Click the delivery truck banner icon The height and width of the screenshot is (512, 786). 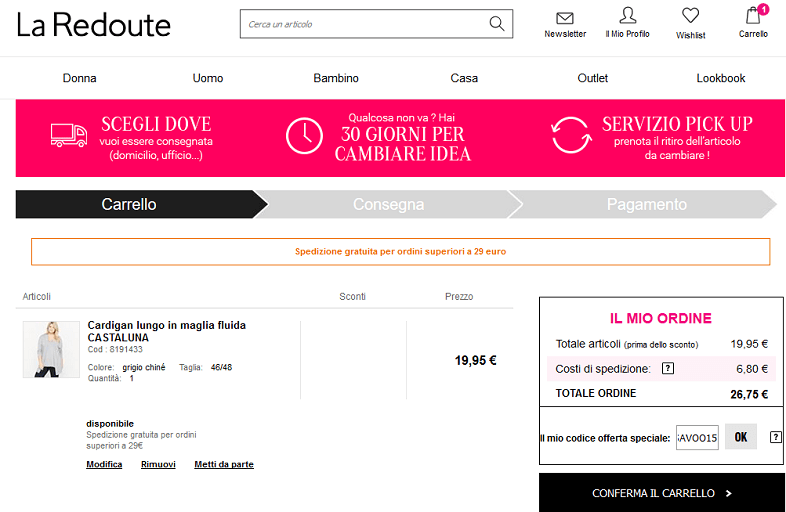[69, 135]
